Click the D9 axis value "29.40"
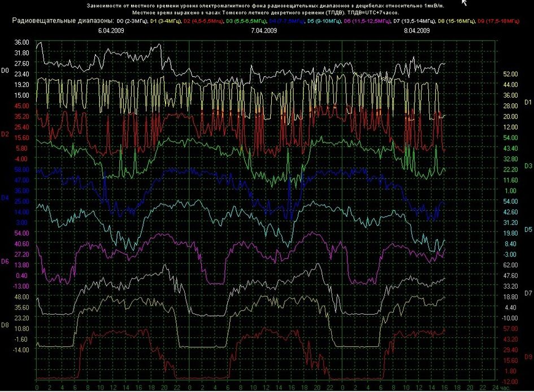534x392 pixels. click(510, 350)
